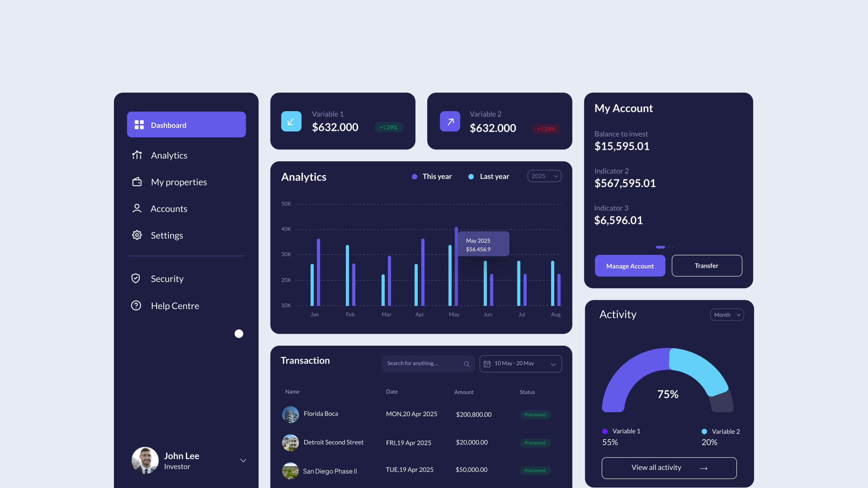Click the search magnifier icon in Transaction
This screenshot has width=868, height=488.
467,364
